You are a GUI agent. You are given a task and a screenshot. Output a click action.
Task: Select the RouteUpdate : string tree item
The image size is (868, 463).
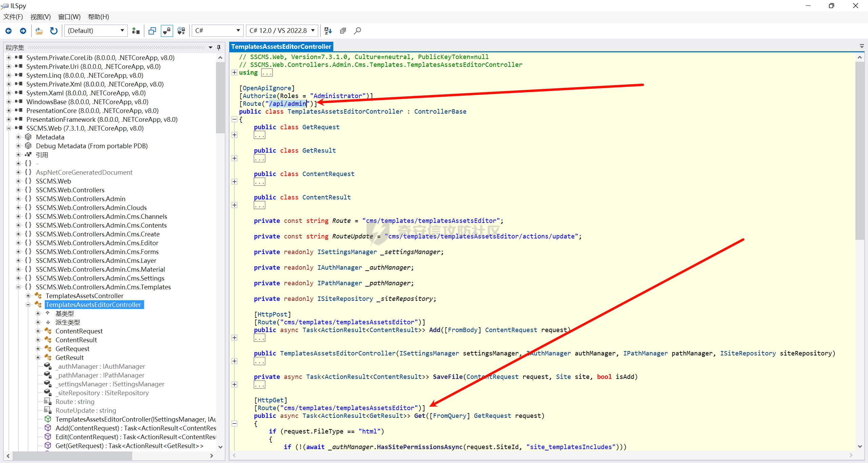[86, 410]
